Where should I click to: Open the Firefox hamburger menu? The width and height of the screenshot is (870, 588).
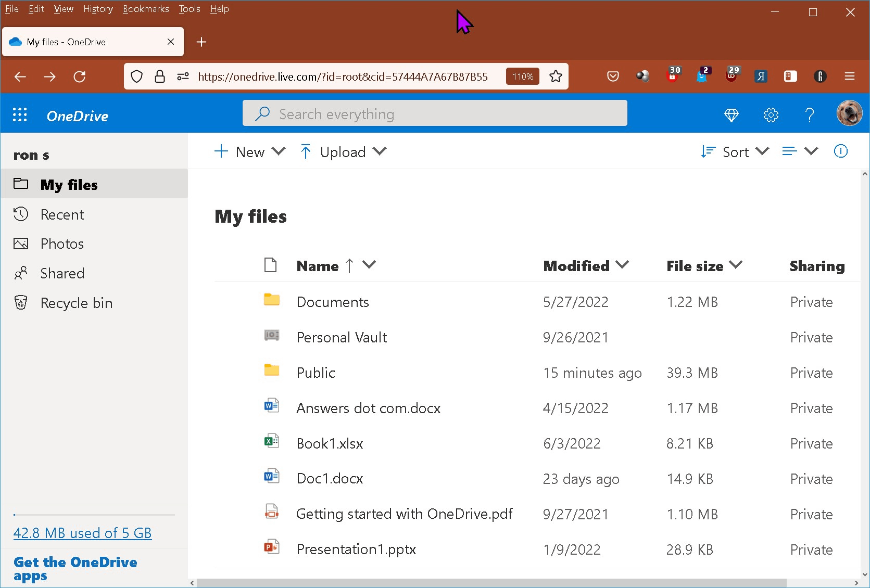tap(850, 76)
